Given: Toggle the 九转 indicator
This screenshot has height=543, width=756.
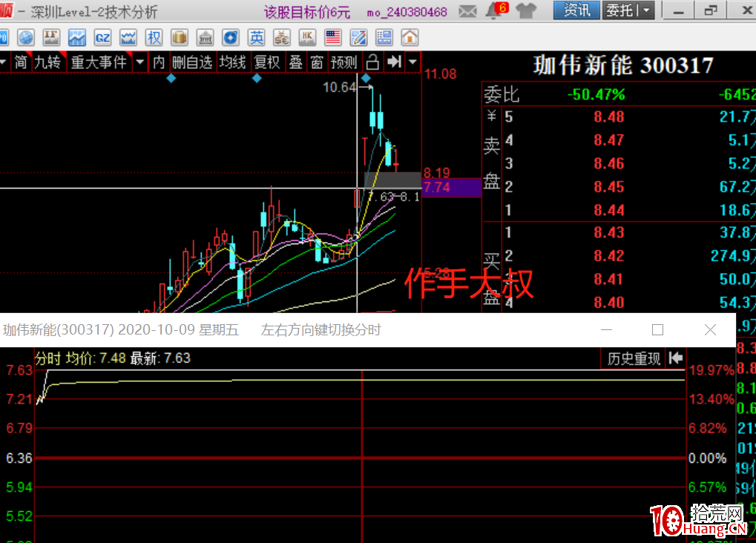Looking at the screenshot, I should 47,62.
